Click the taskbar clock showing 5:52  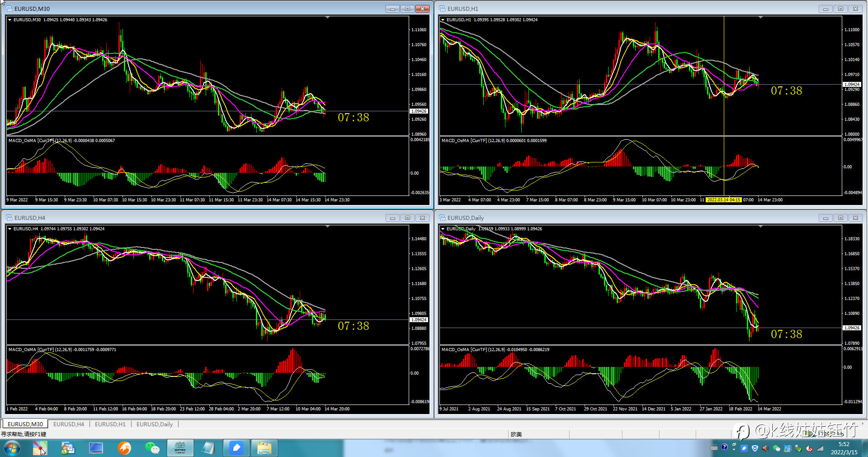tap(844, 448)
